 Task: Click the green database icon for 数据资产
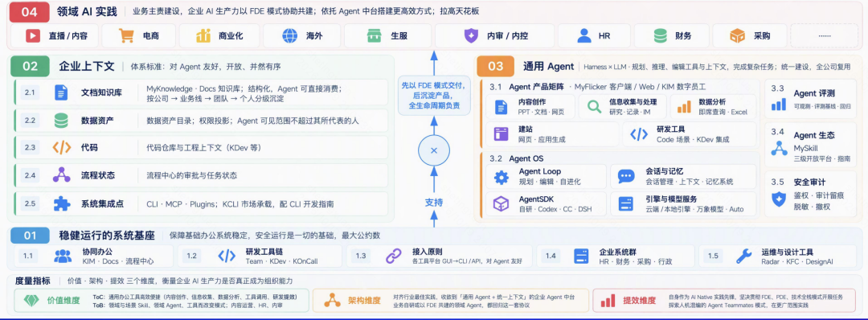tap(61, 120)
